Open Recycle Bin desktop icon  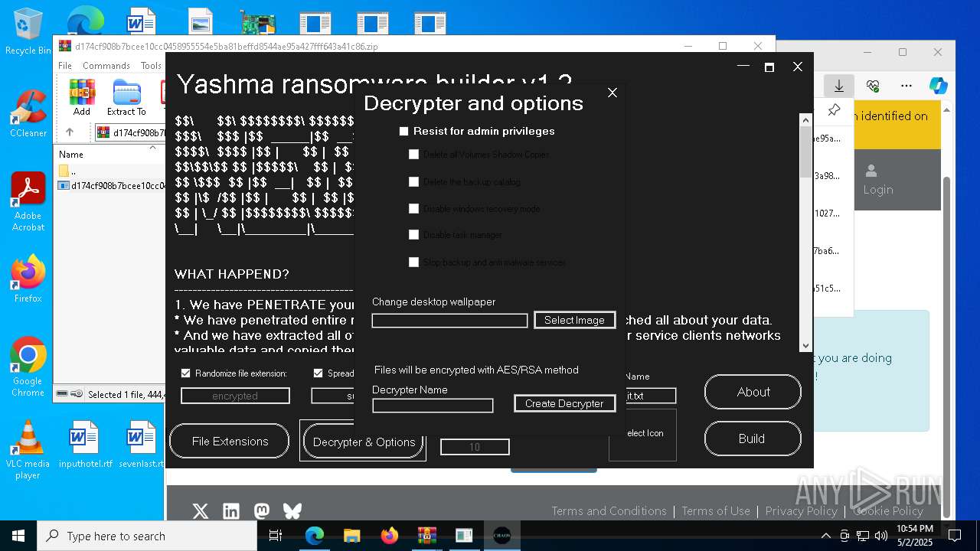[28, 31]
